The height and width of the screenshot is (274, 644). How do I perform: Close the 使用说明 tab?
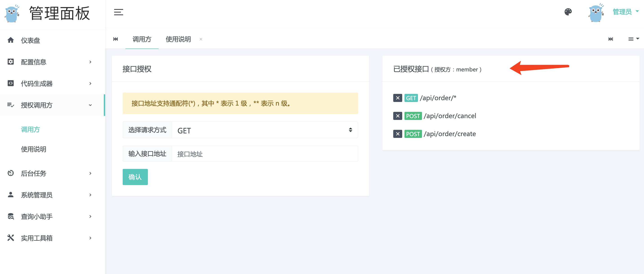point(201,39)
